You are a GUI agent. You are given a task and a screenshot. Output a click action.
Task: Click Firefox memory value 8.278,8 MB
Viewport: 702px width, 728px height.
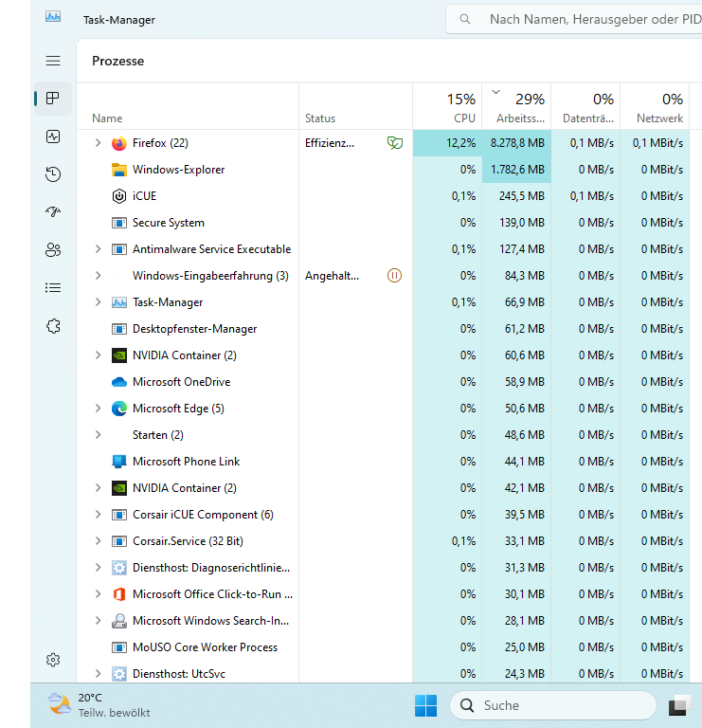click(517, 143)
